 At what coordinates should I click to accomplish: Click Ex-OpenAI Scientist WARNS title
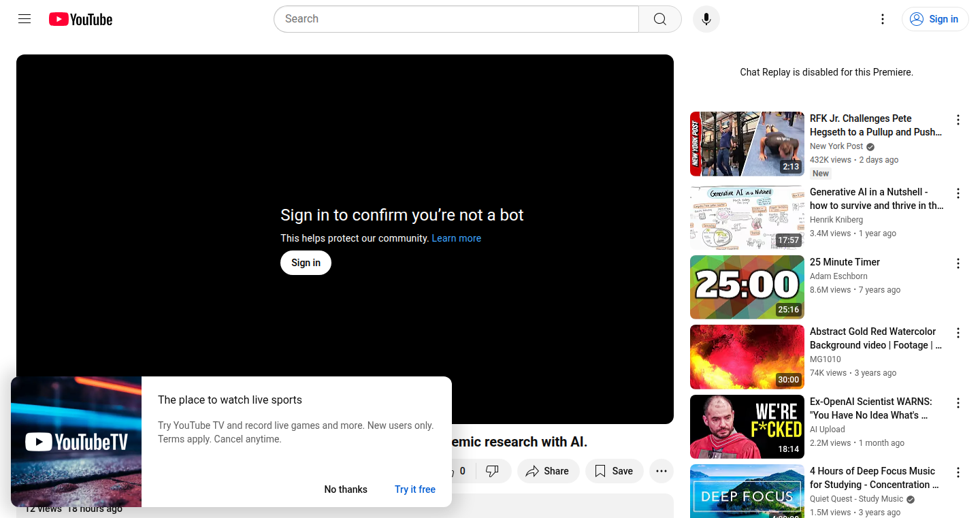point(871,408)
